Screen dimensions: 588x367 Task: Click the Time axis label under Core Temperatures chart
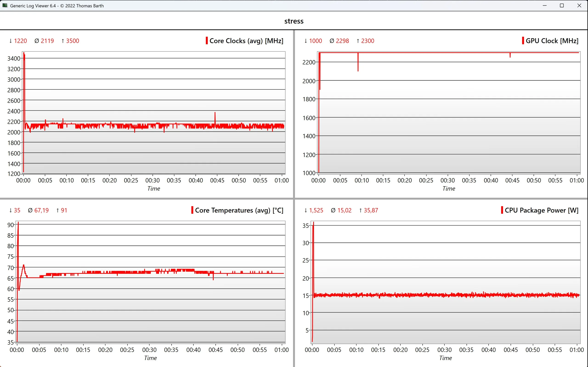click(x=150, y=358)
